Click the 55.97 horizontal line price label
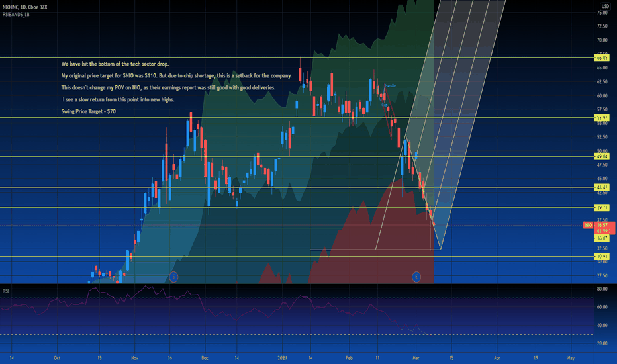617x364 pixels. (x=602, y=118)
